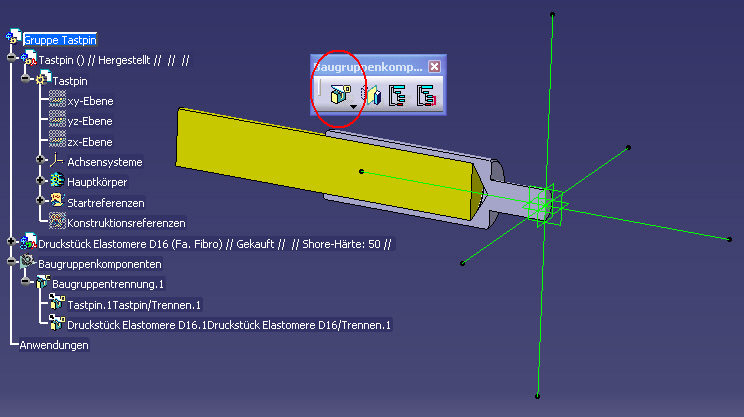Image resolution: width=744 pixels, height=417 pixels.
Task: Click the Startreferenzen icon
Action: point(57,200)
